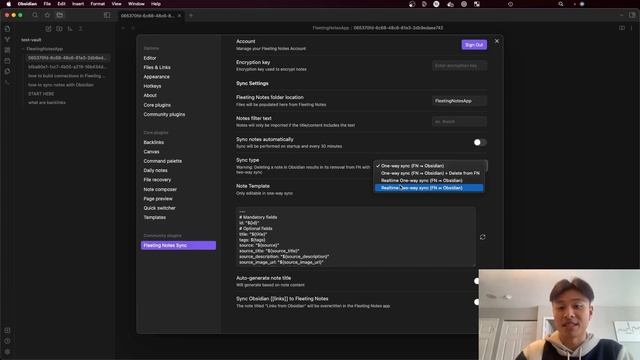
Task: Click inside the Note Template text area
Action: (356, 237)
